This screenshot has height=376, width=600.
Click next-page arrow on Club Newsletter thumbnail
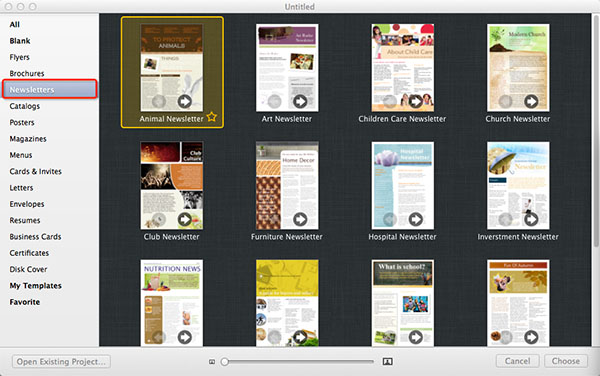[184, 220]
